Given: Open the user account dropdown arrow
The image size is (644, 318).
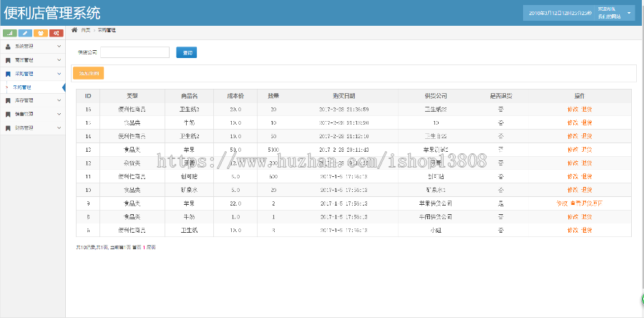Looking at the screenshot, I should coord(629,13).
